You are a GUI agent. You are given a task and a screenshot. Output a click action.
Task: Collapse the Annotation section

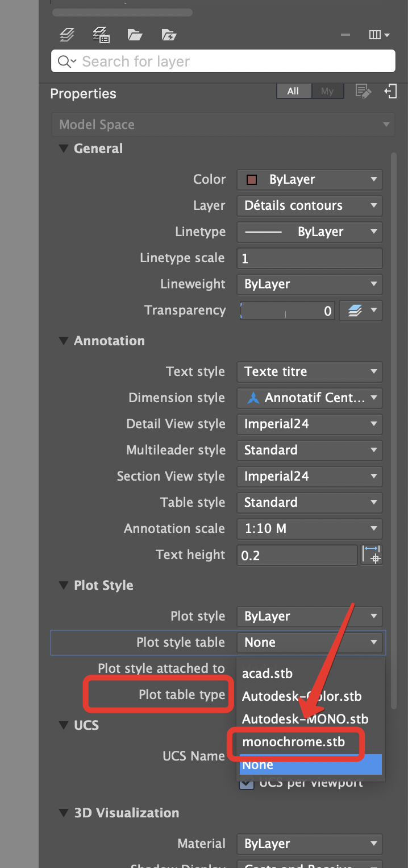(x=63, y=340)
